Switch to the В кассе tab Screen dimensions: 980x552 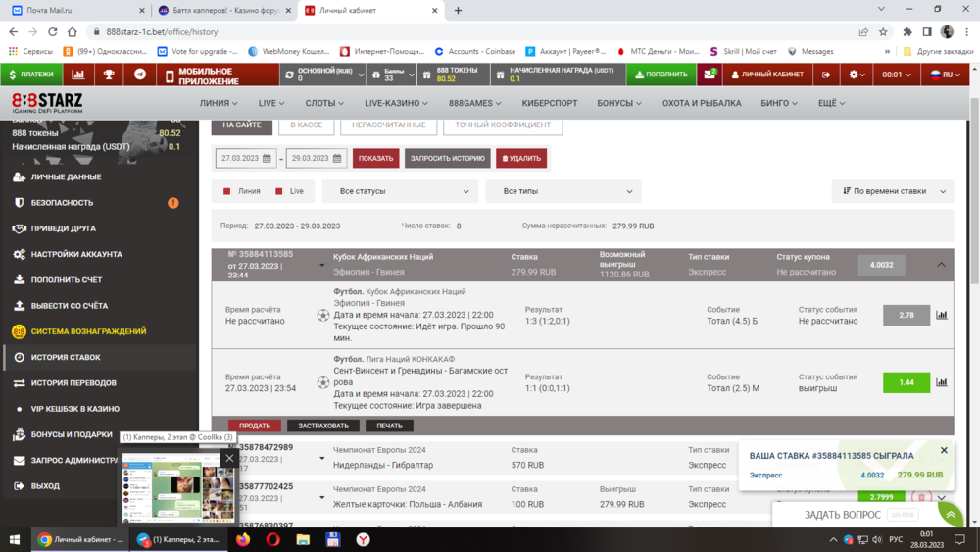point(306,125)
